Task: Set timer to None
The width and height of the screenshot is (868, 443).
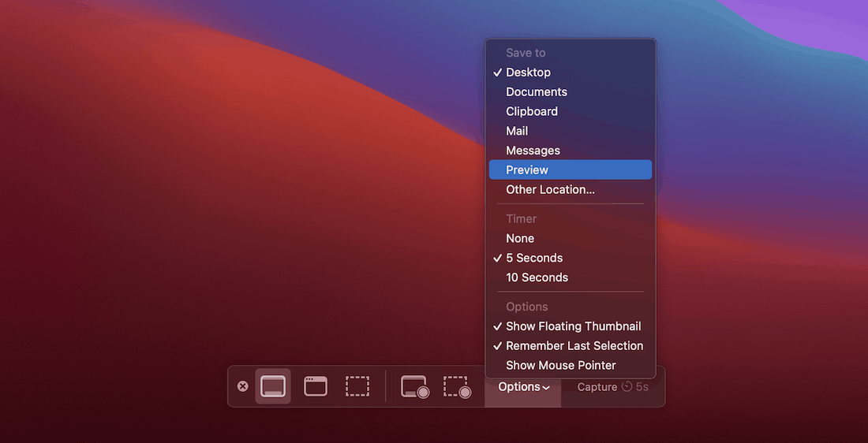Action: click(x=520, y=239)
